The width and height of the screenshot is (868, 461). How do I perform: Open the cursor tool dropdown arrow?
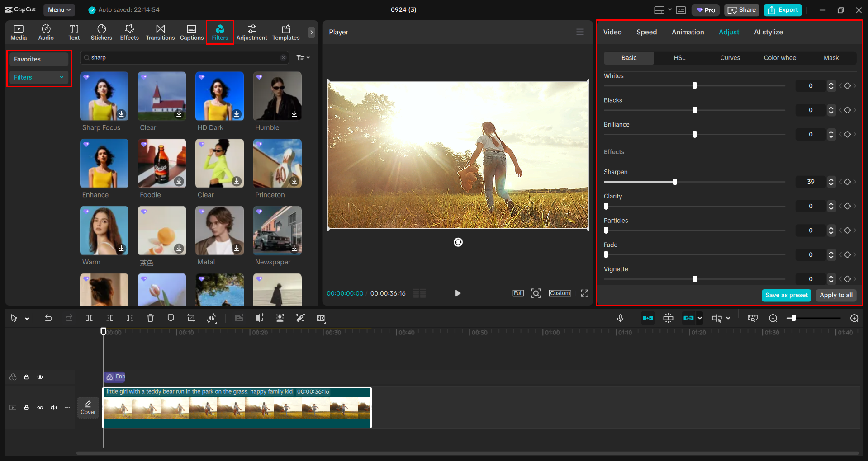point(26,318)
